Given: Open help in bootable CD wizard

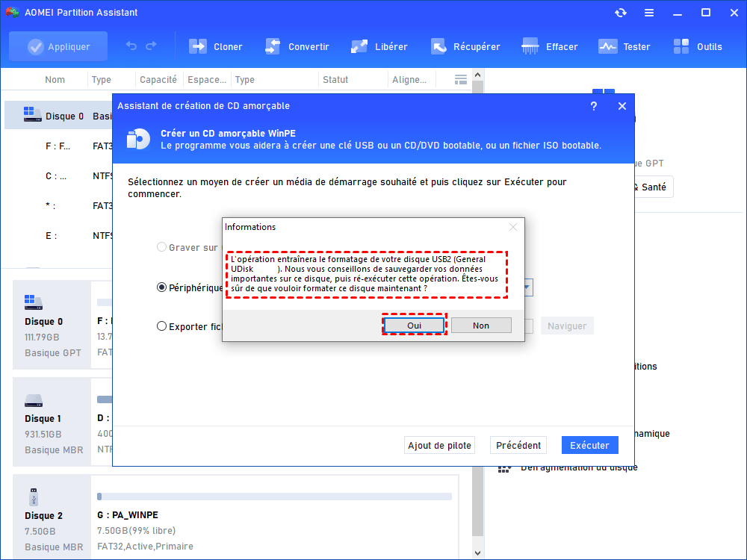Looking at the screenshot, I should (x=594, y=106).
